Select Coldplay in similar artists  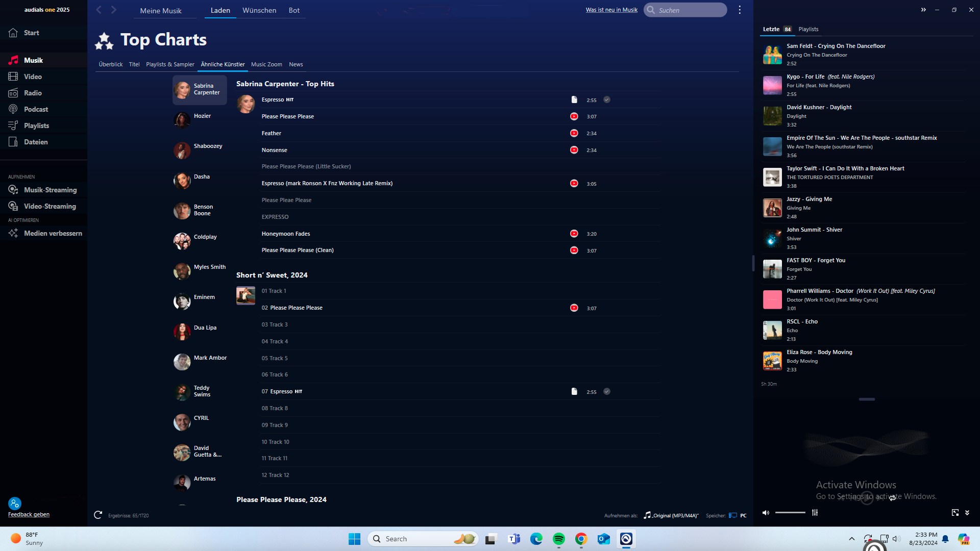200,240
